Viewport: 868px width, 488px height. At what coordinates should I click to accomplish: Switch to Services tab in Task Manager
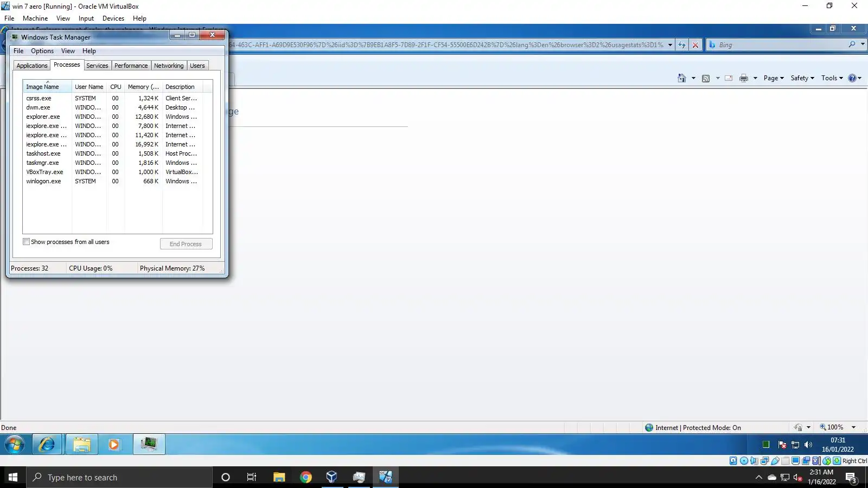click(x=97, y=66)
